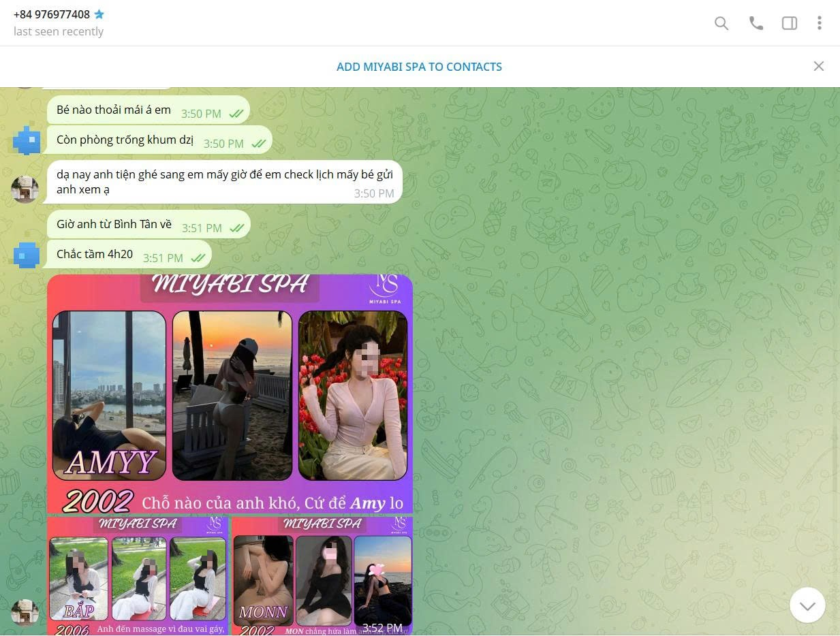Image resolution: width=840 pixels, height=636 pixels.
Task: Open the BẮP 2006 Miyabi Spa image
Action: pos(138,576)
